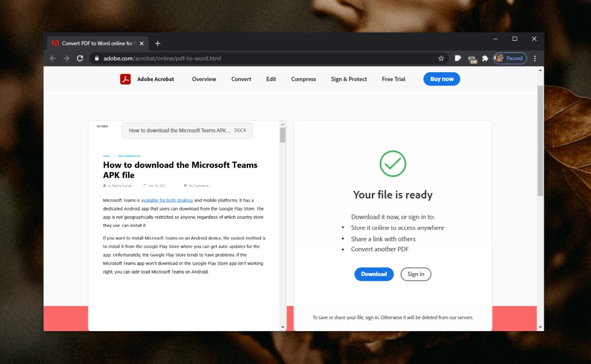Bookmark the page via the star icon
The height and width of the screenshot is (364, 591).
point(441,58)
